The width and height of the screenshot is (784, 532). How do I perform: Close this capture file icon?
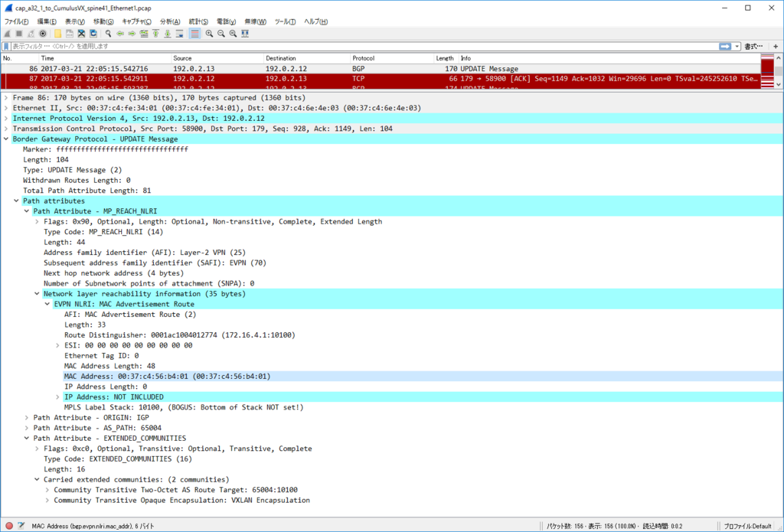point(81,34)
